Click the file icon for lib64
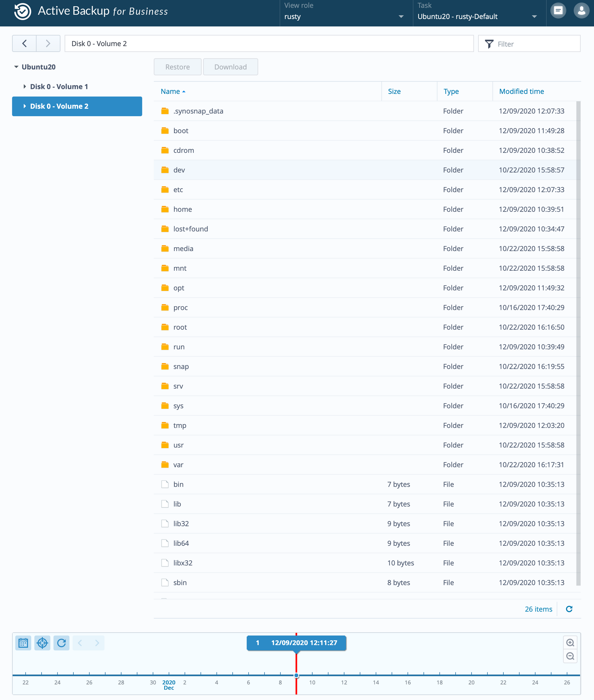 (x=165, y=543)
